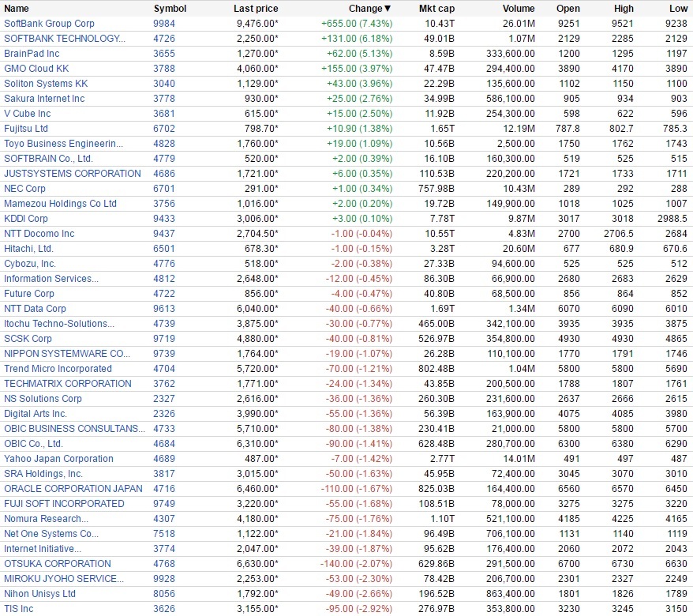Open the JUSTSYSTEMS CORPORATION link
Viewport: 693px width, 616px height.
(72, 173)
